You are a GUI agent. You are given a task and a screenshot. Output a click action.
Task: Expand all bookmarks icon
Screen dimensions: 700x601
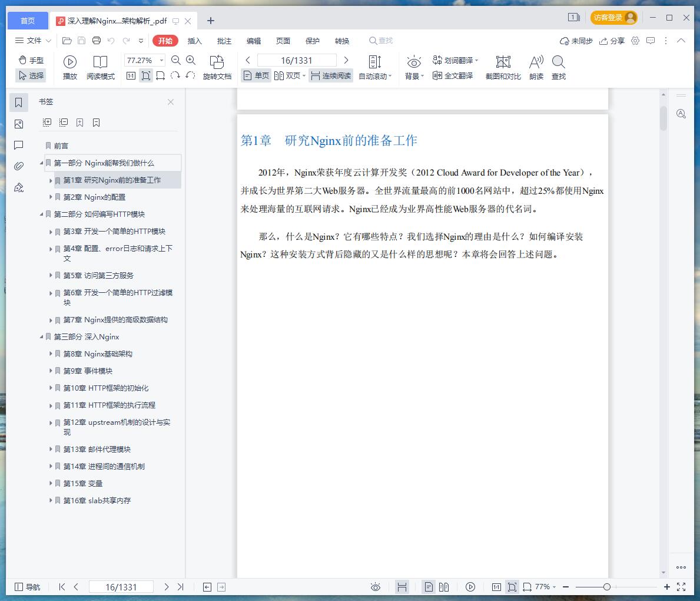pyautogui.click(x=47, y=123)
